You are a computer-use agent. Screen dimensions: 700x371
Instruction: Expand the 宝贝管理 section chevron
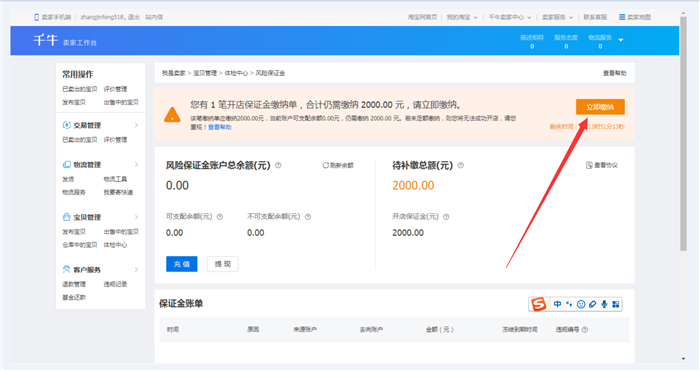tap(136, 217)
